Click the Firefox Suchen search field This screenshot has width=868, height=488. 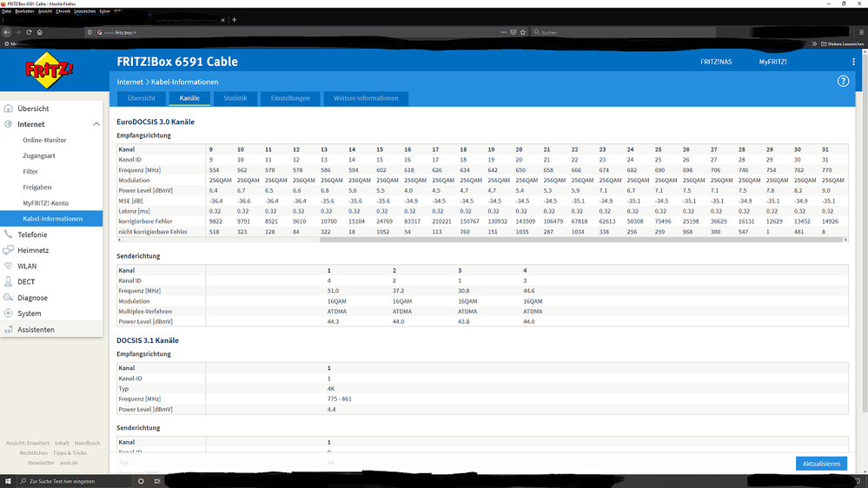click(623, 32)
